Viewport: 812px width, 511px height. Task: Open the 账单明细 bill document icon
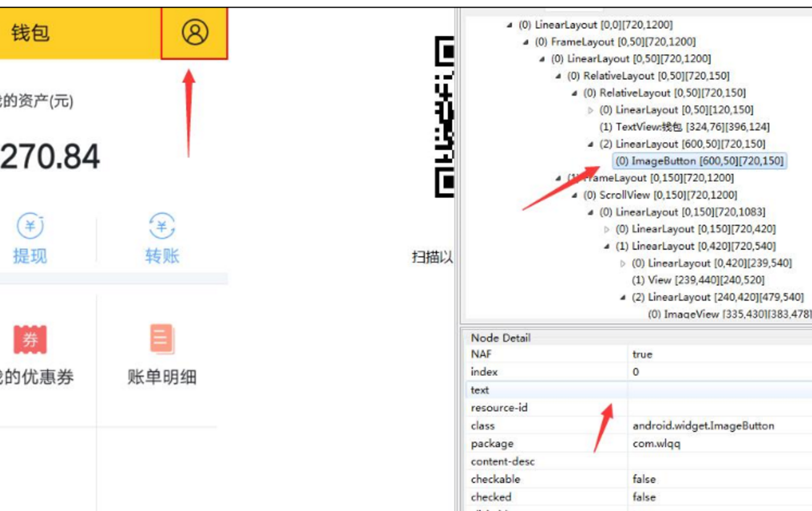[162, 339]
